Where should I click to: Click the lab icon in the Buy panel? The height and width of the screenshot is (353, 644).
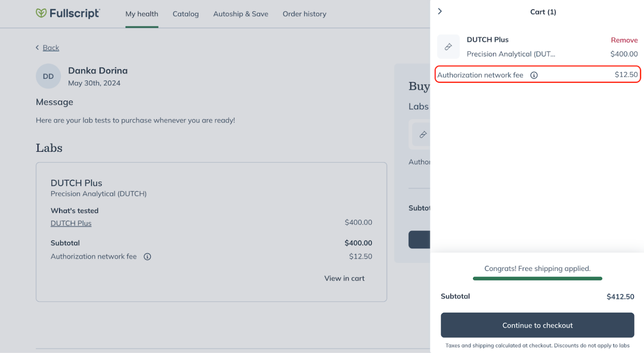click(x=423, y=135)
